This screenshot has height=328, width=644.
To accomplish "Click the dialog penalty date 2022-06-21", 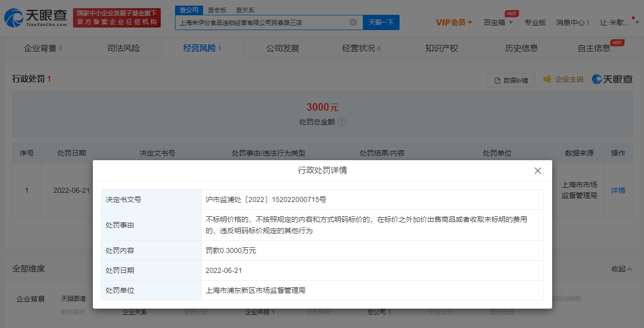I will point(224,270).
